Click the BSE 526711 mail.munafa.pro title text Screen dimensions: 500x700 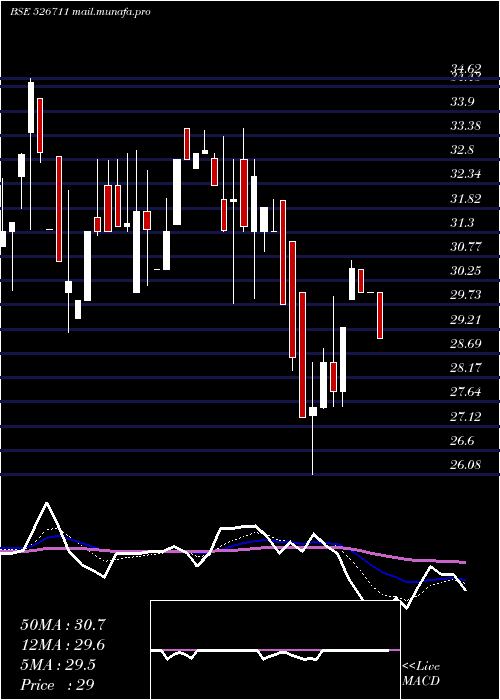coord(80,12)
